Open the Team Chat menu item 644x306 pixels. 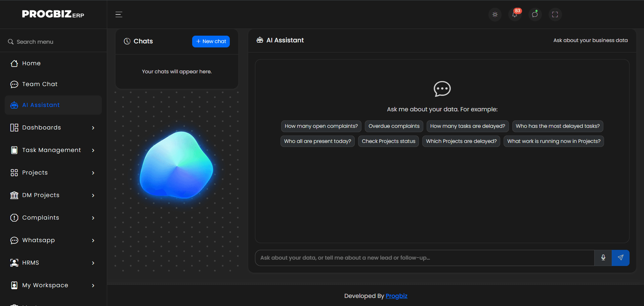point(53,84)
